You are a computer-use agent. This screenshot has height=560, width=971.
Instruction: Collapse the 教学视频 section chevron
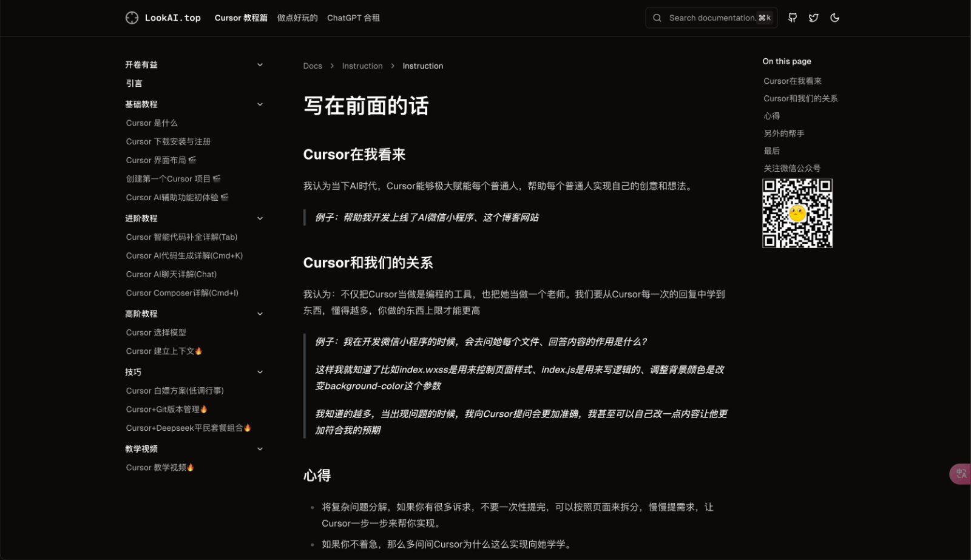click(x=260, y=449)
